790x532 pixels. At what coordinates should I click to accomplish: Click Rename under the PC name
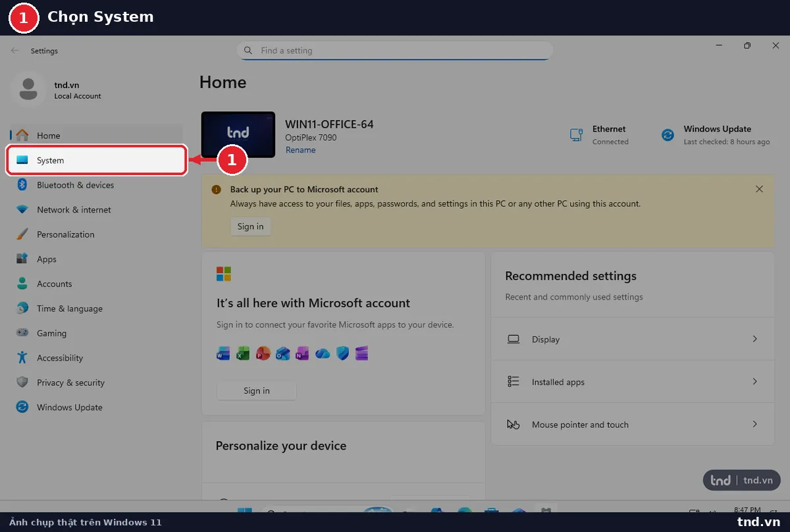(300, 150)
